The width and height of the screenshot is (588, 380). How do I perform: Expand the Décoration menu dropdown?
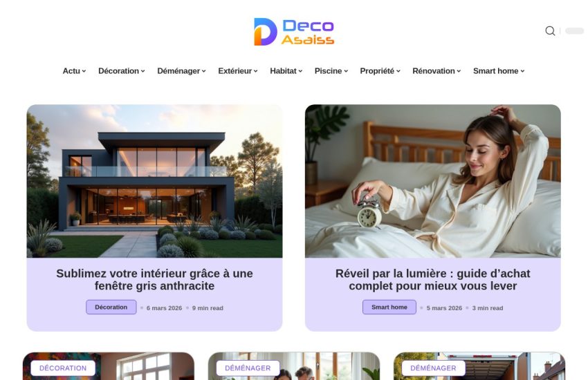122,70
